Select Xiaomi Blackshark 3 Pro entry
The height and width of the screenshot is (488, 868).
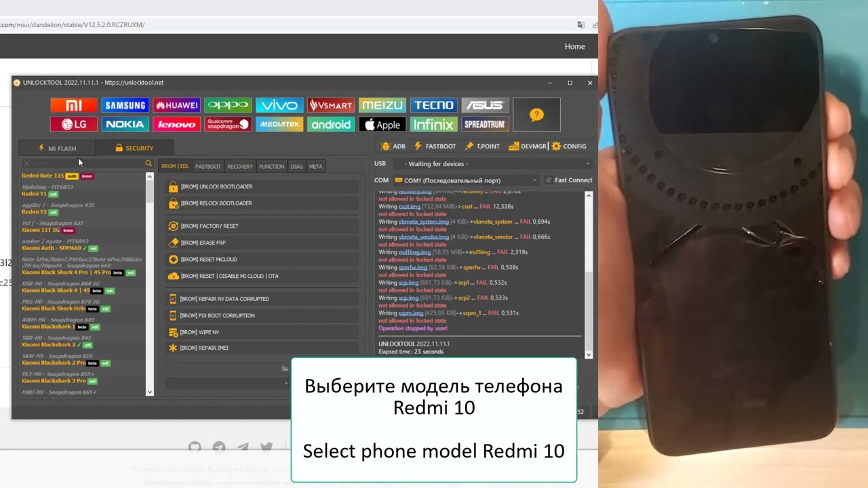coord(54,380)
